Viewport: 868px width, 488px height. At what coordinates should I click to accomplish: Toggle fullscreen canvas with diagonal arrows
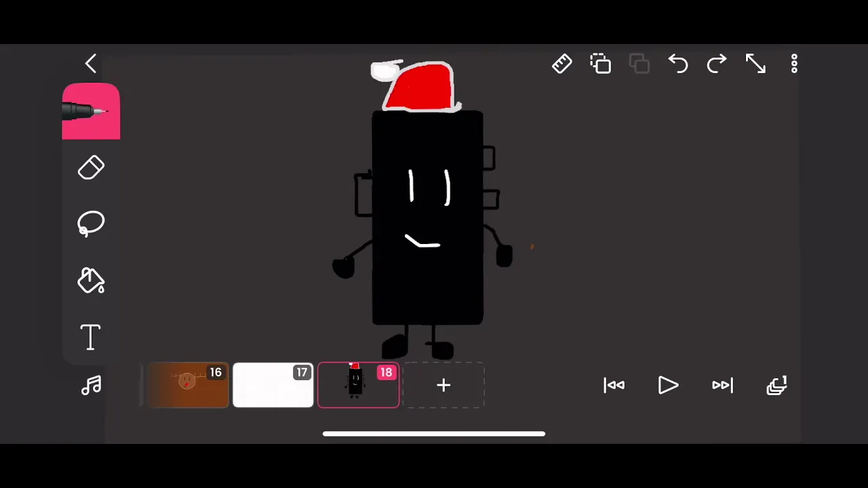tap(755, 64)
